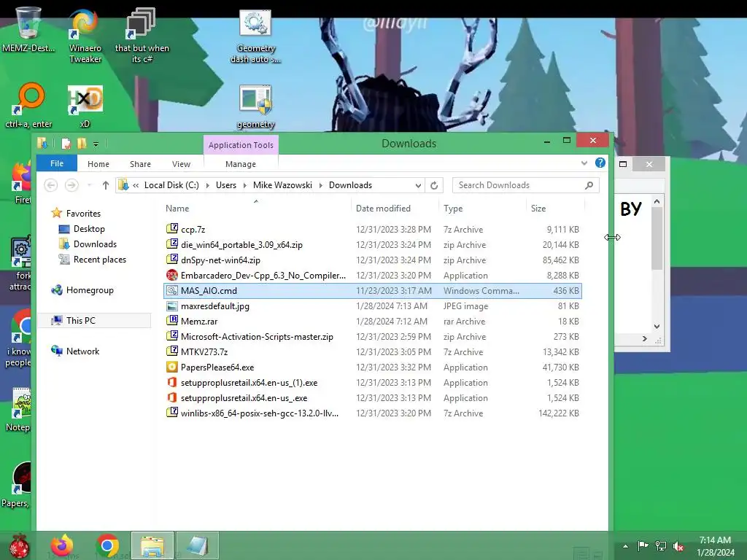Click scroll up arrow in background window
Image resolution: width=747 pixels, height=560 pixels.
point(657,201)
